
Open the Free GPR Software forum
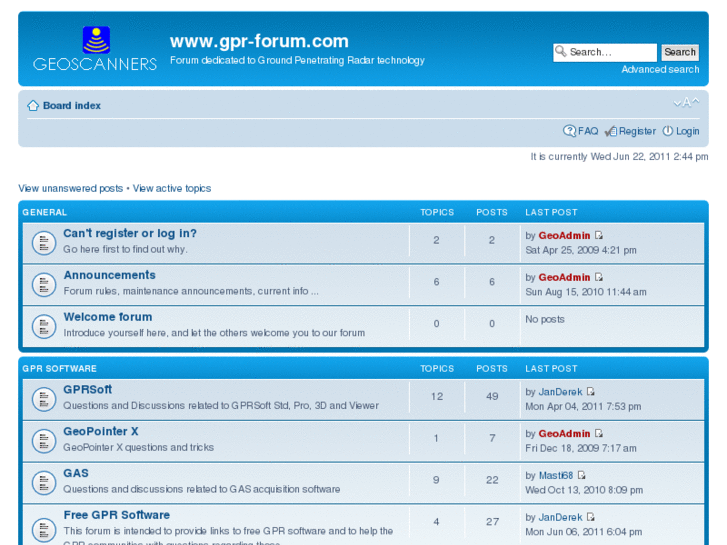[x=116, y=515]
